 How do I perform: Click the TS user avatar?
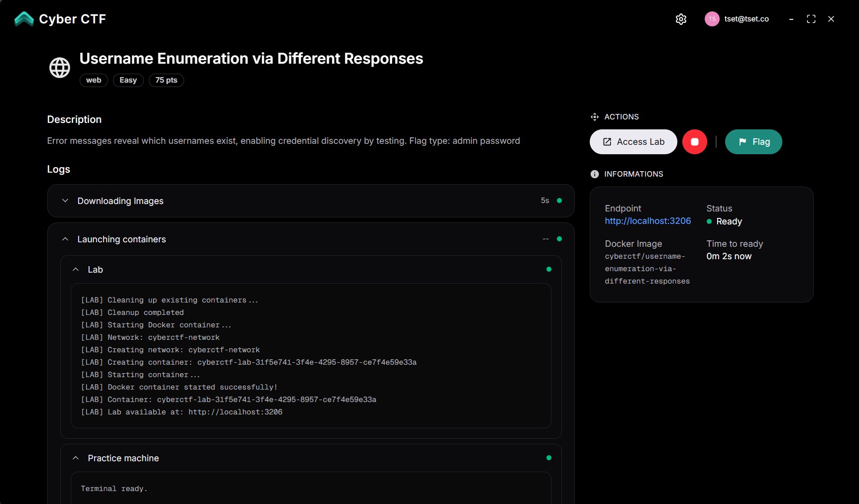[712, 19]
